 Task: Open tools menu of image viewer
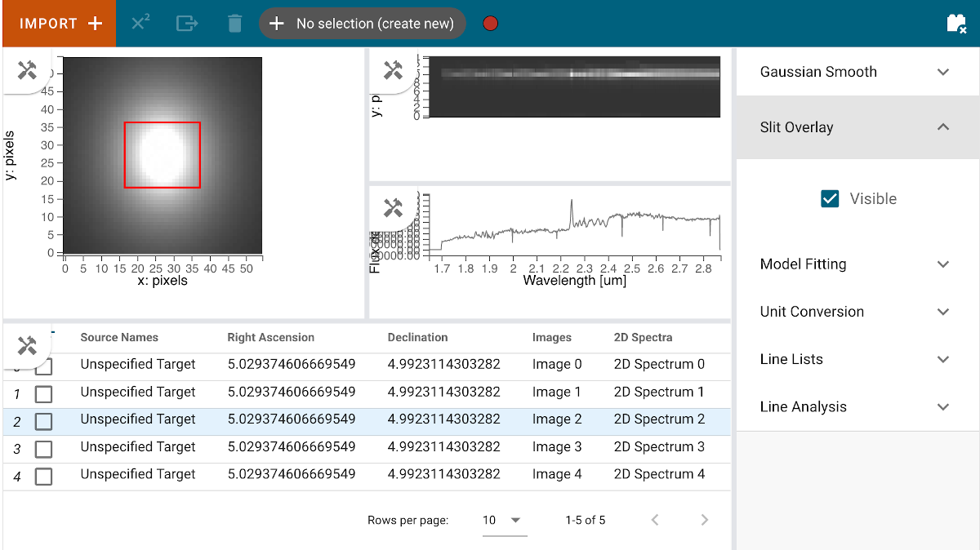coord(28,70)
